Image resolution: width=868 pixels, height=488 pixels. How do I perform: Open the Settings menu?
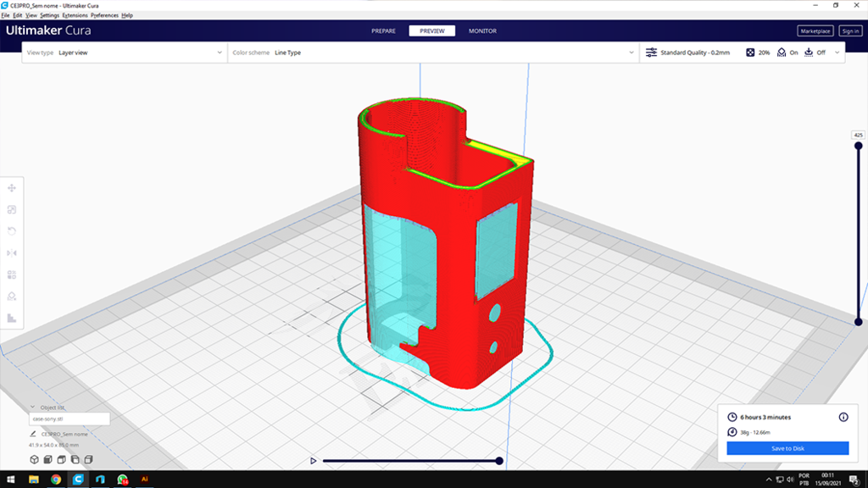pos(49,15)
